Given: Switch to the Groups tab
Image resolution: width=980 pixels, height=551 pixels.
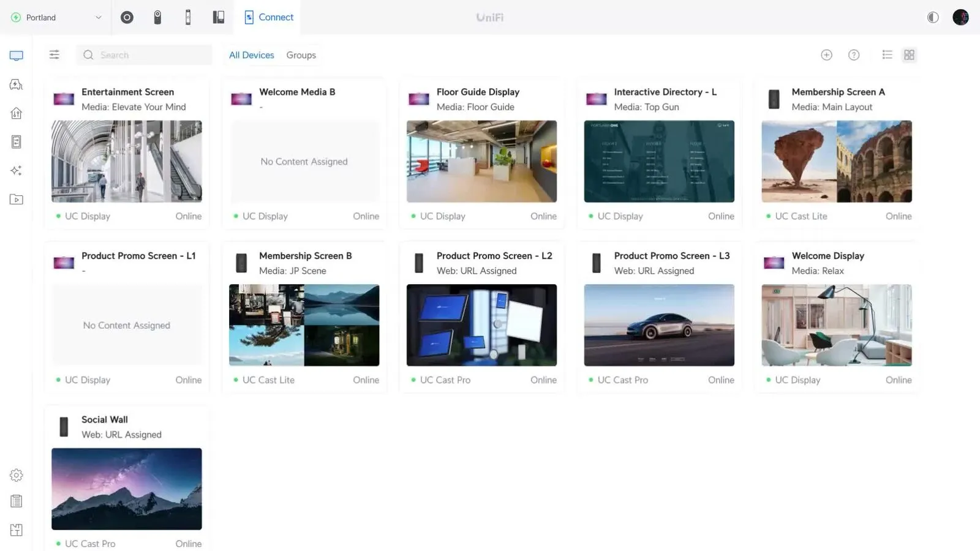Looking at the screenshot, I should 301,55.
